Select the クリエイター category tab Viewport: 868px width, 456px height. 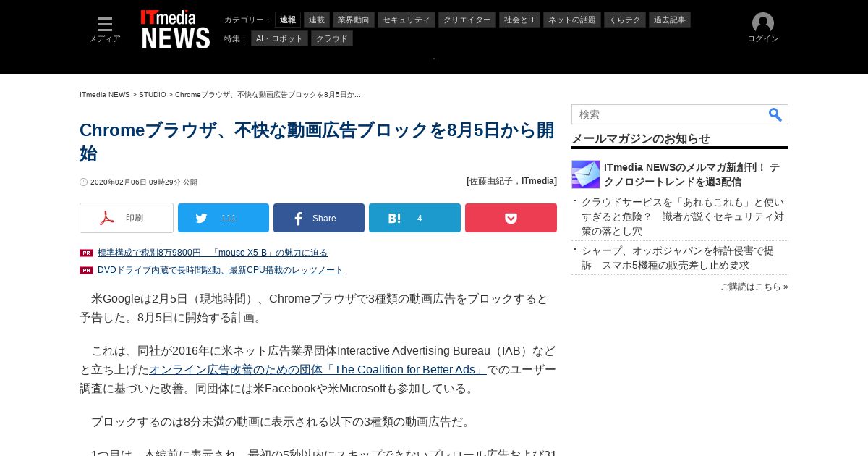pos(467,20)
